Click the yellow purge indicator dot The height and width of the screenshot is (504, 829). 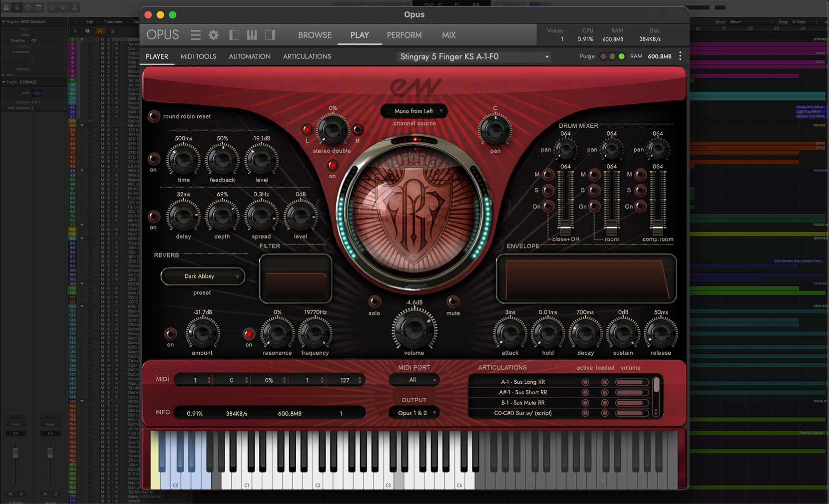coord(612,56)
